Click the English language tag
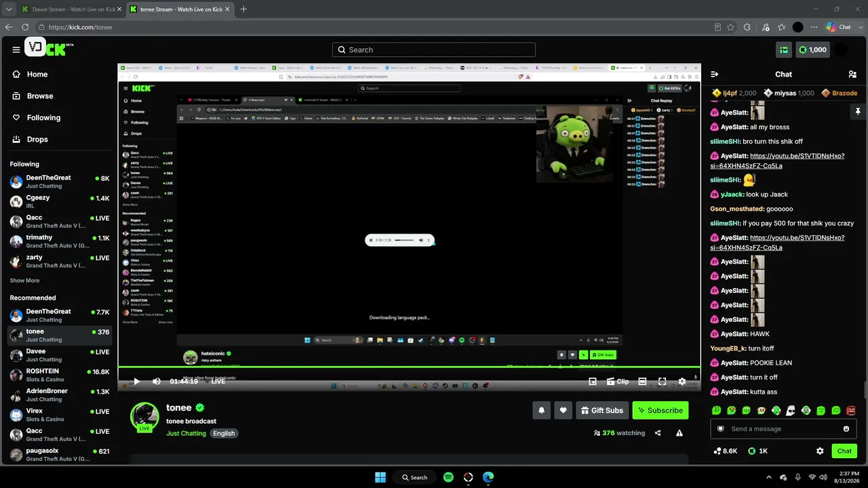The height and width of the screenshot is (488, 868). [224, 434]
